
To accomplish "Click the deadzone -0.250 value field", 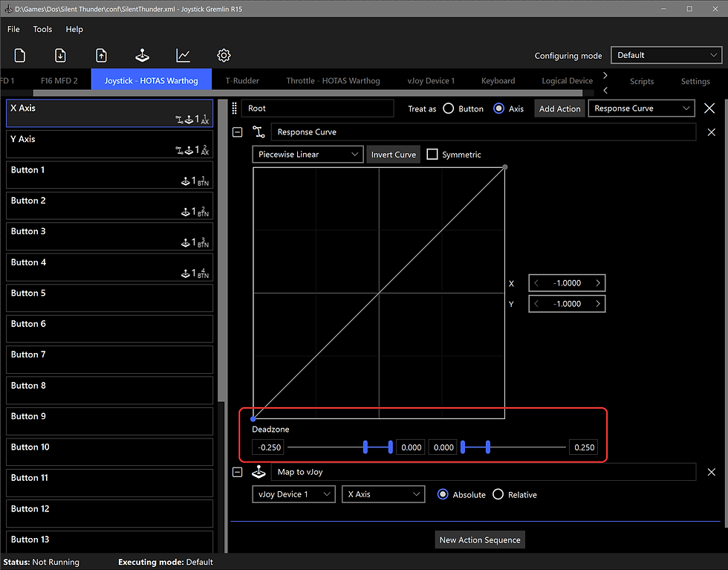I will point(269,447).
